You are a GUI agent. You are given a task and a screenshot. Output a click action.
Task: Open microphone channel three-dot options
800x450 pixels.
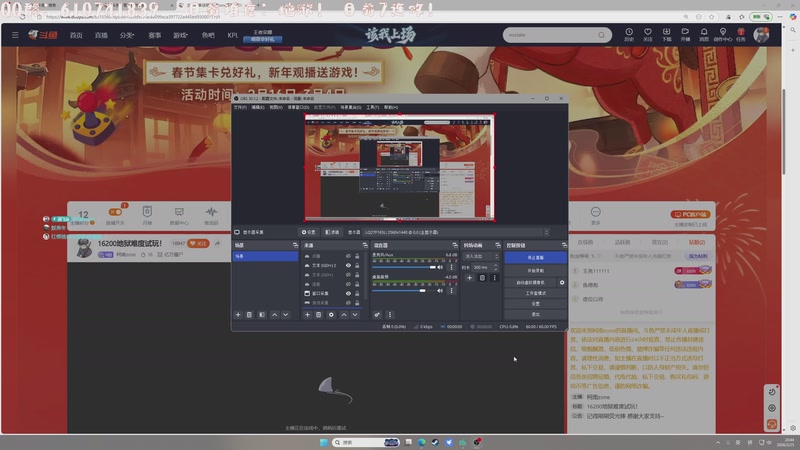point(451,267)
